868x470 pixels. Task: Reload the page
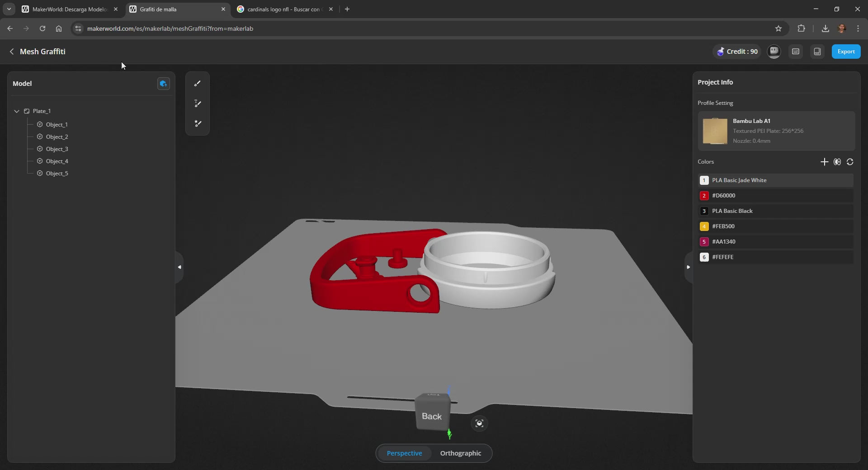[x=42, y=28]
